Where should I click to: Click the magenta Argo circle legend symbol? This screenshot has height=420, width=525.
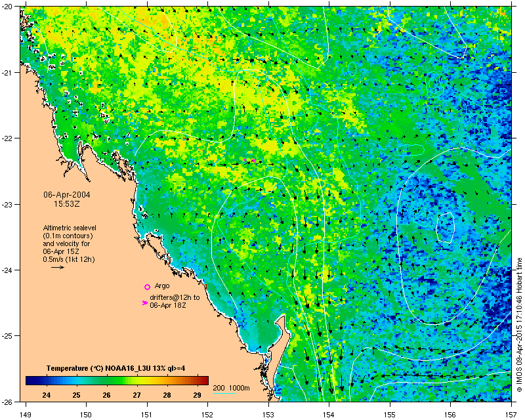tap(147, 287)
